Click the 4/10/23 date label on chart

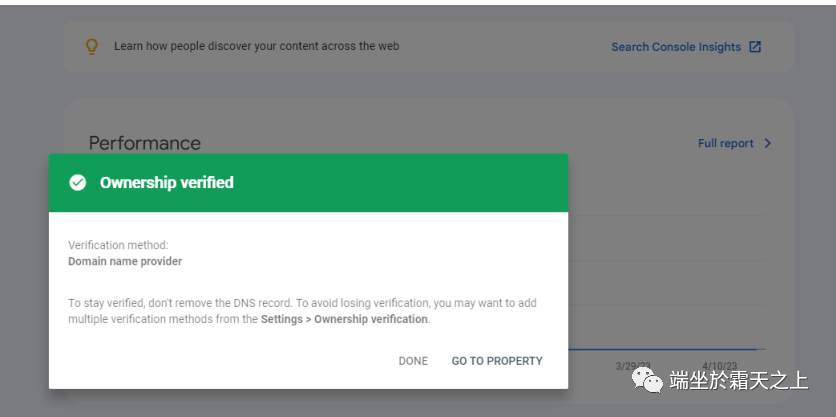718,366
